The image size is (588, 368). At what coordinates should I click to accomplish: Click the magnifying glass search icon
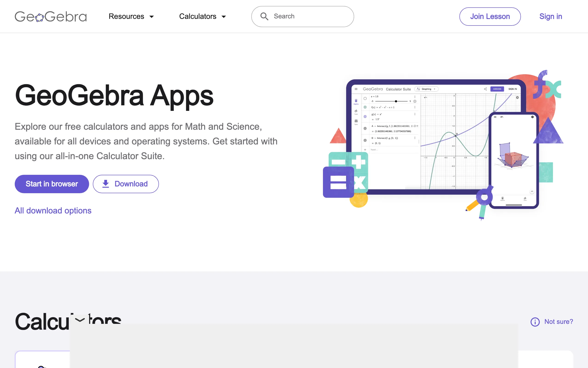coord(264,16)
